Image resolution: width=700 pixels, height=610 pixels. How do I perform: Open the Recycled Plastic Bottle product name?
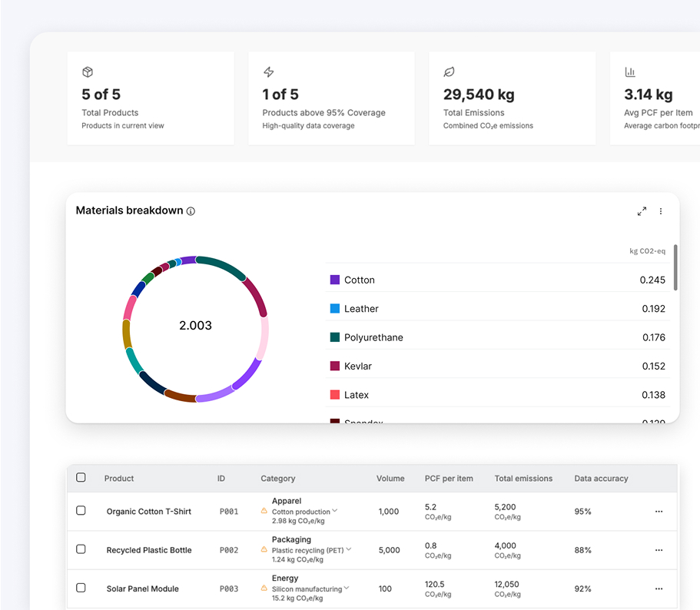coord(149,550)
